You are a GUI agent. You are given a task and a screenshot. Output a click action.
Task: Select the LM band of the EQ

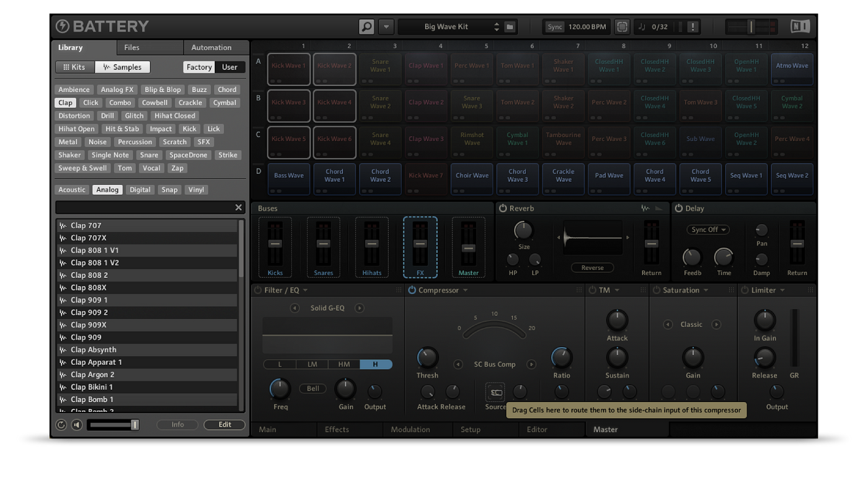(x=312, y=365)
